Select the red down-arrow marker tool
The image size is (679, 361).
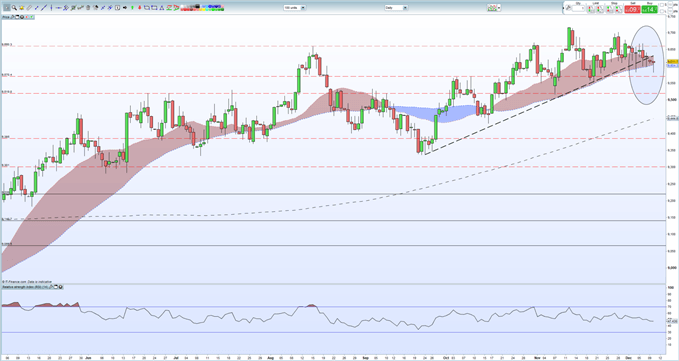[x=139, y=8]
